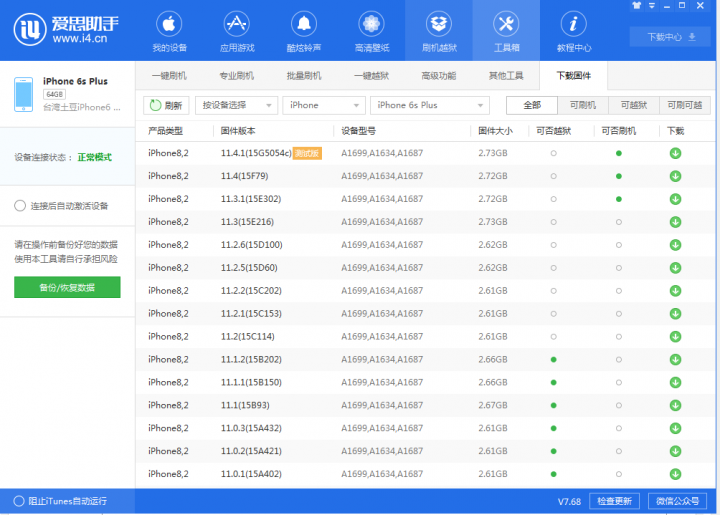Screen dimensions: 720x515
Task: Download firmware 11.2(15C114)
Action: pos(675,336)
